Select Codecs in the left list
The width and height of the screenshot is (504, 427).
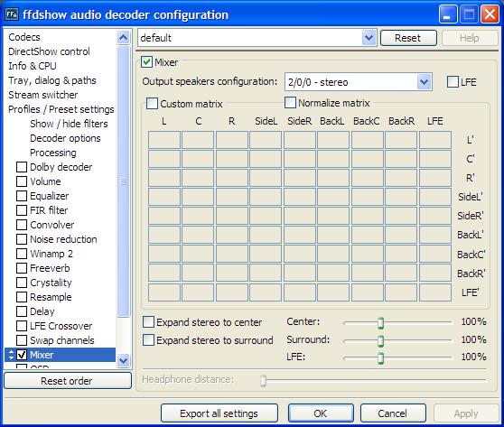point(24,37)
